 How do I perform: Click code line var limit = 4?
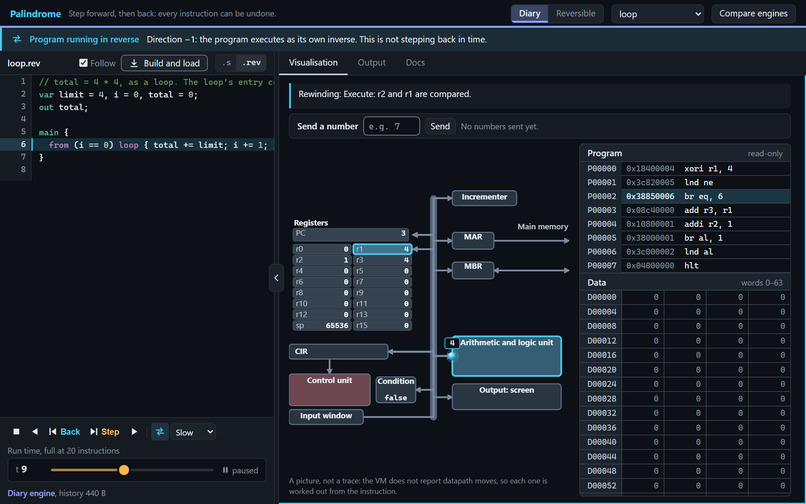[118, 95]
